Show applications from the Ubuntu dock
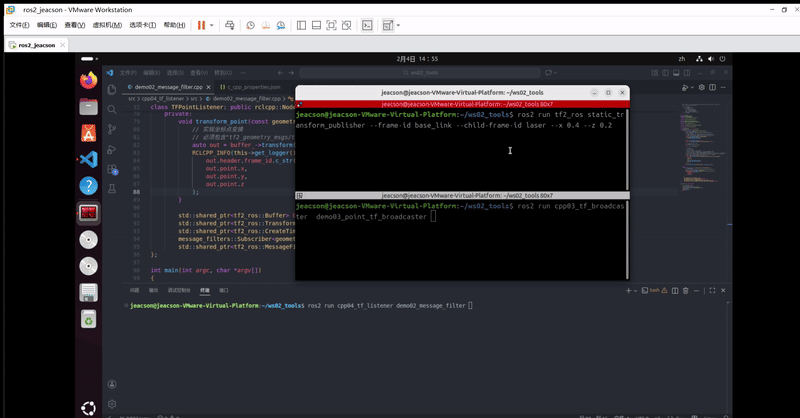The width and height of the screenshot is (800, 418). point(88,408)
